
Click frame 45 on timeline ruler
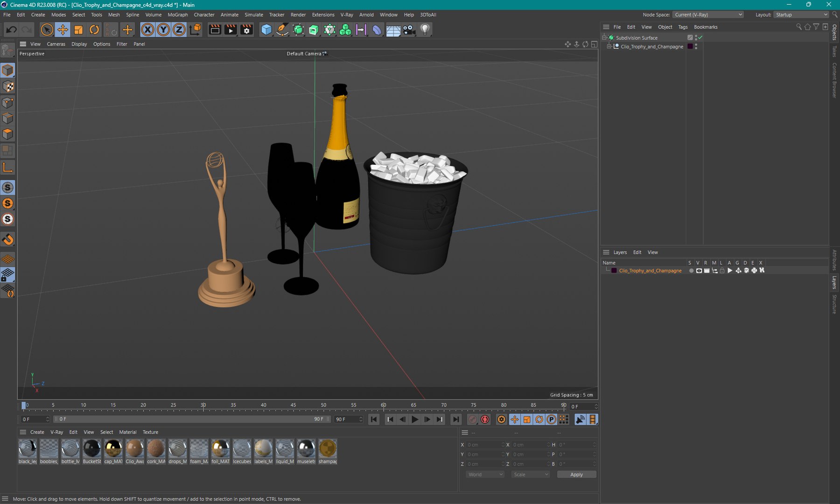[293, 405]
